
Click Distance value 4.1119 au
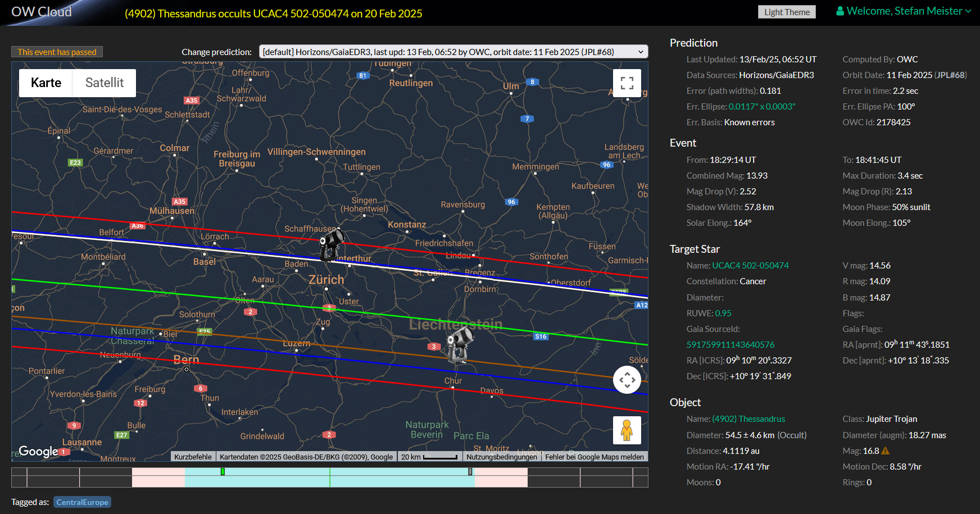click(741, 451)
